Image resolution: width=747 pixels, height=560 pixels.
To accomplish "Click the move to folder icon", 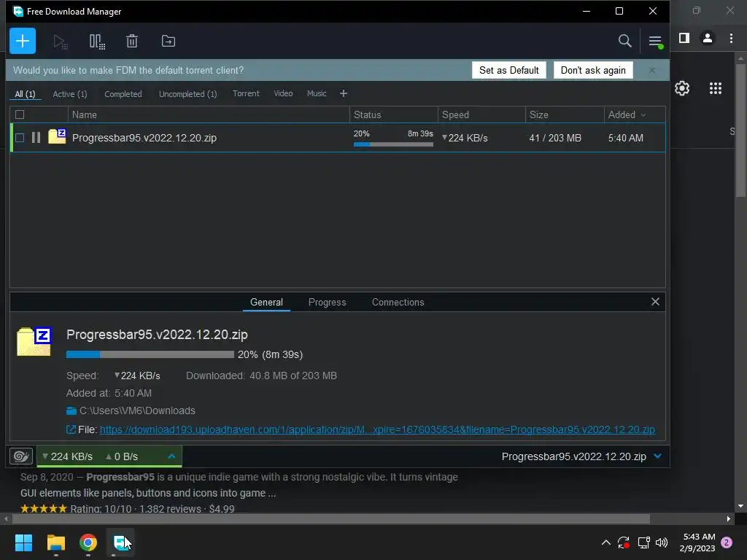I will [x=169, y=42].
